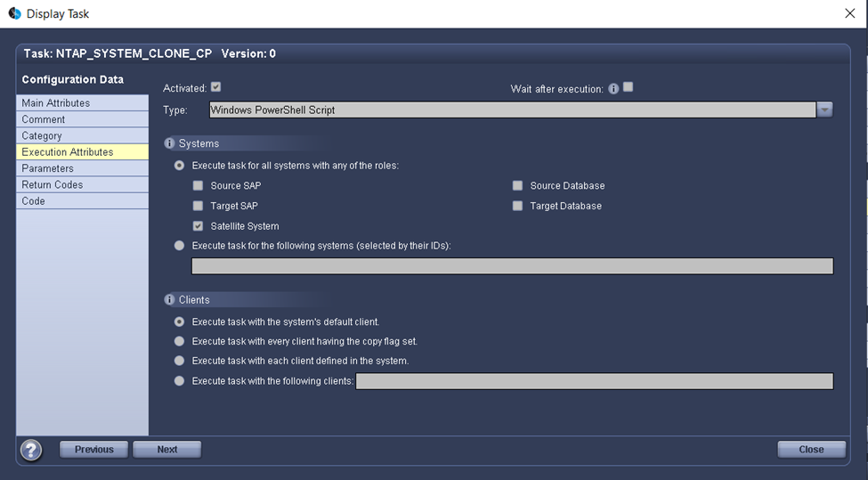
Task: Tick the Target Database checkbox
Action: tap(517, 206)
